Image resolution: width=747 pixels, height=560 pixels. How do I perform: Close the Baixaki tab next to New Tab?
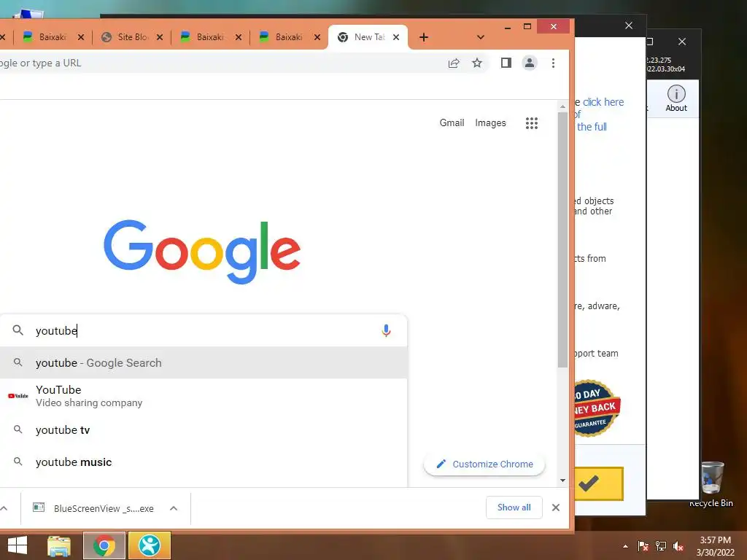[317, 37]
